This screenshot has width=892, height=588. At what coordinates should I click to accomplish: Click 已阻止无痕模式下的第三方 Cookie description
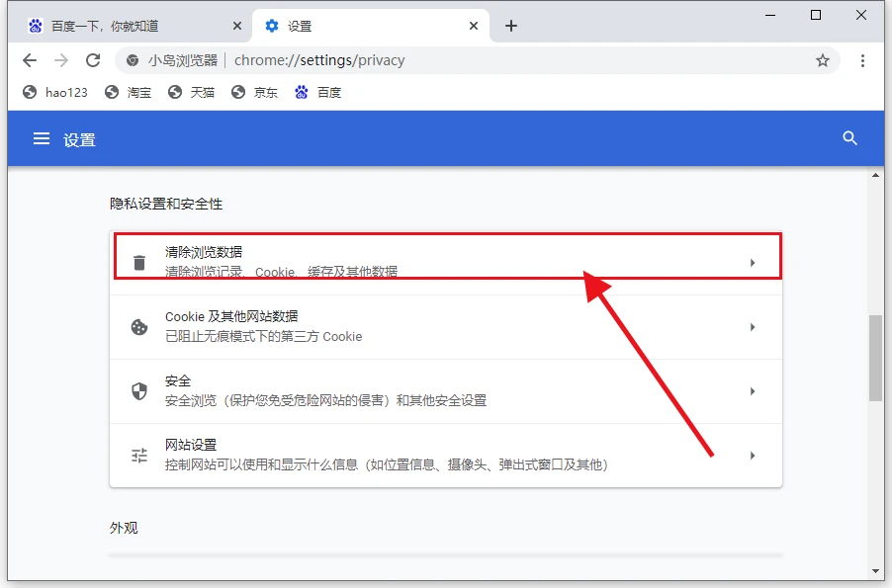(263, 337)
